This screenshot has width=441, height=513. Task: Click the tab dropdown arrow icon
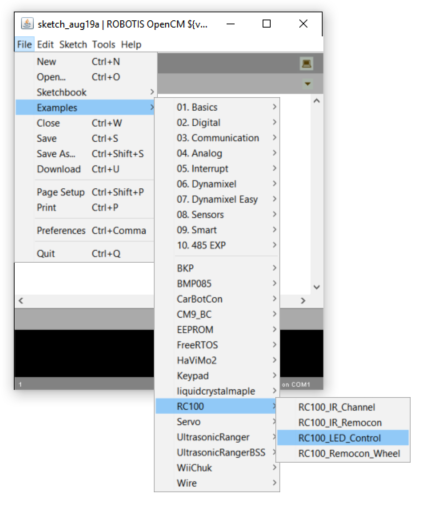click(x=307, y=84)
